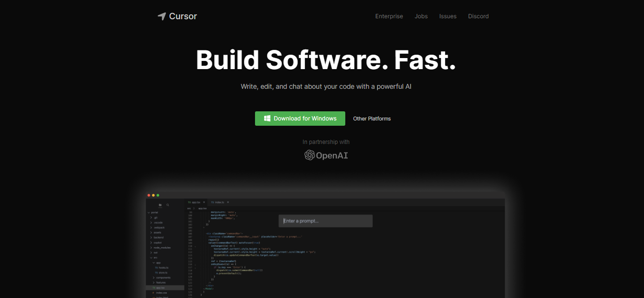Collapse the portal root folder

154,213
